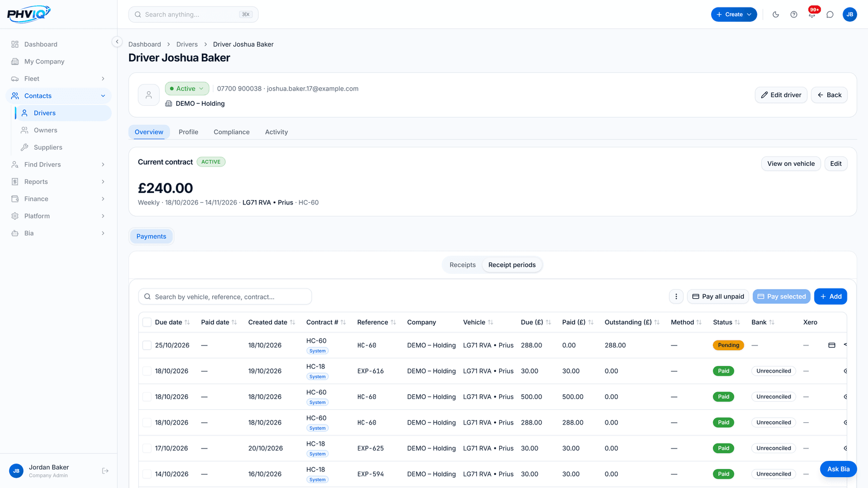Image resolution: width=868 pixels, height=488 pixels.
Task: Sort by Contract # column arrows
Action: (x=343, y=322)
